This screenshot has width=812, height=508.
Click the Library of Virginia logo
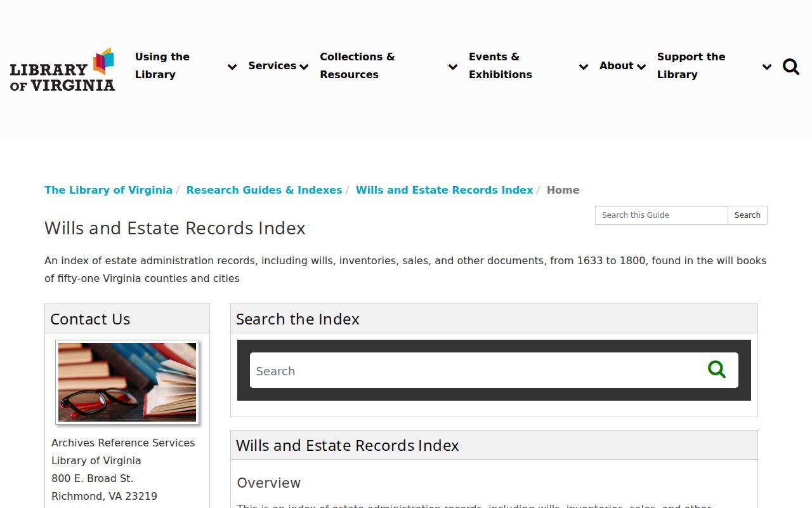[62, 69]
